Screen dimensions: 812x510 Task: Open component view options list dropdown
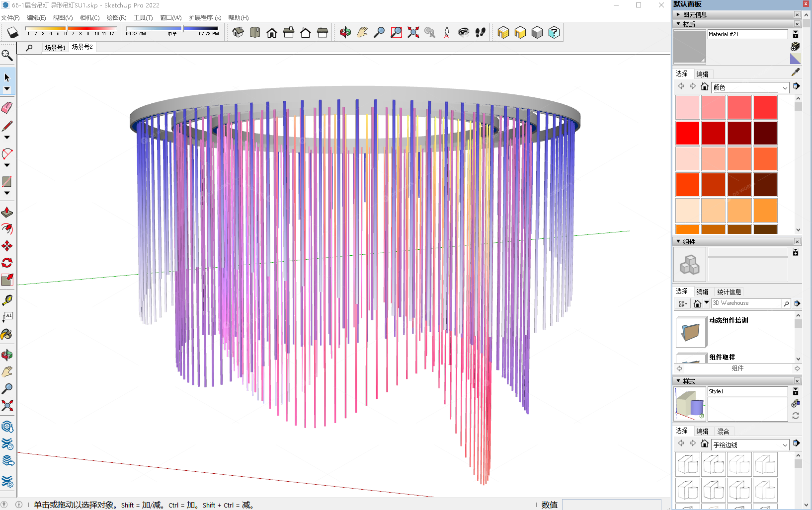[683, 303]
